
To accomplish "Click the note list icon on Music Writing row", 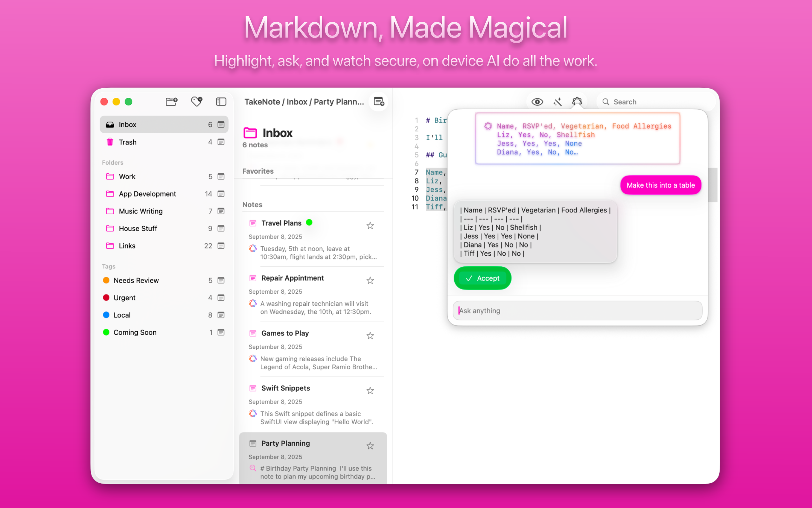I will pos(221,211).
